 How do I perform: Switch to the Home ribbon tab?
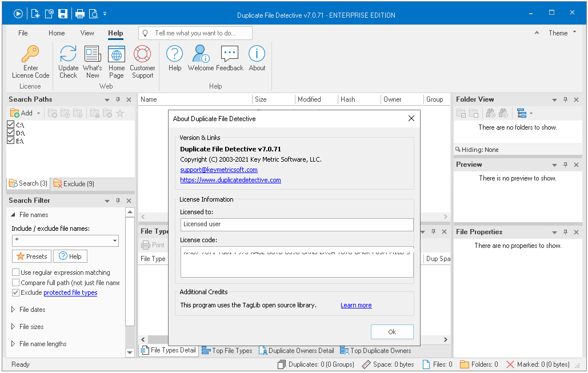click(x=57, y=33)
